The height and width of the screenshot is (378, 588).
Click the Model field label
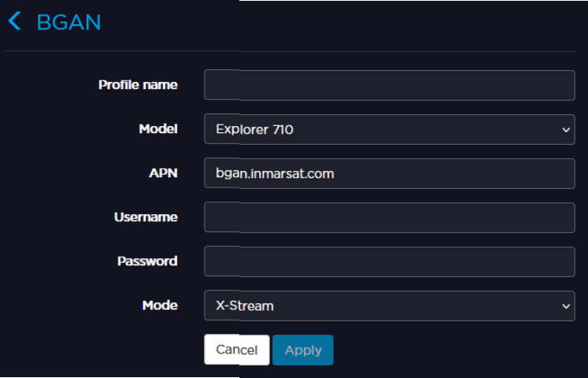pos(158,129)
